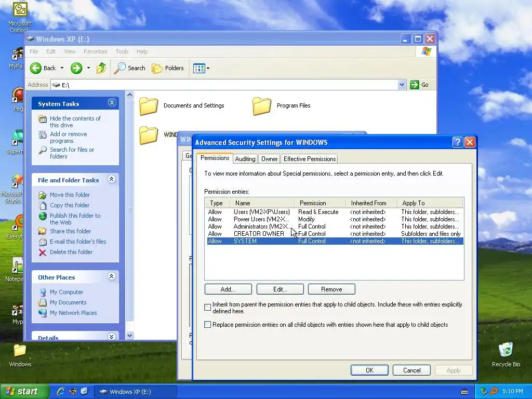
Task: Click the Windows XP (E:) taskbar button
Action: click(135, 392)
